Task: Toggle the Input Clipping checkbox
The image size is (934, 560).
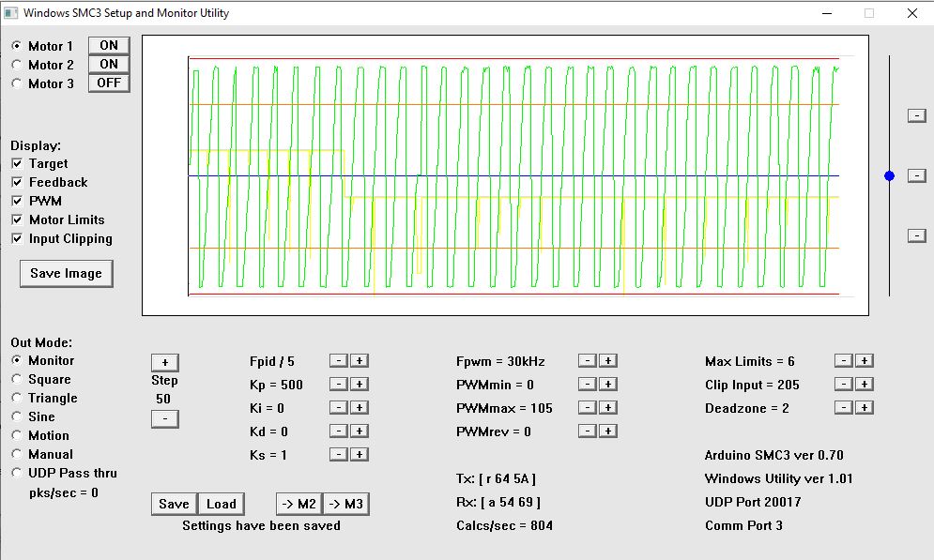Action: (17, 239)
